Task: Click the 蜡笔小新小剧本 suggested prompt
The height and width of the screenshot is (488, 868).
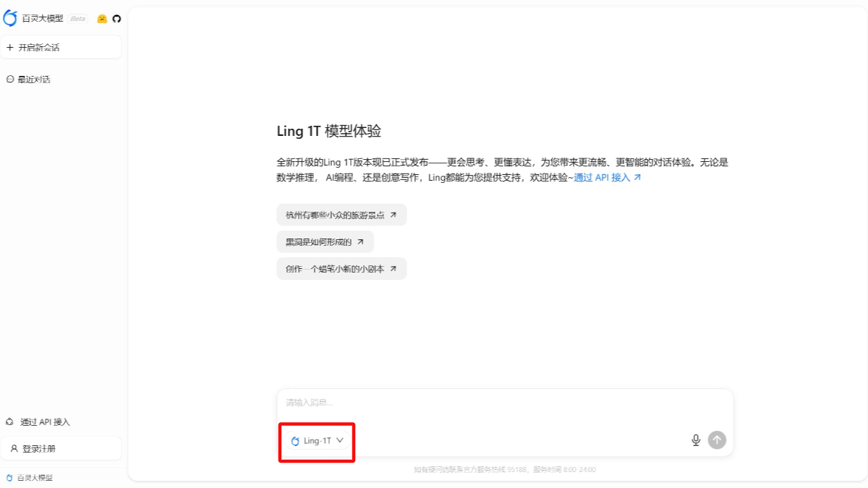Action: click(x=341, y=268)
